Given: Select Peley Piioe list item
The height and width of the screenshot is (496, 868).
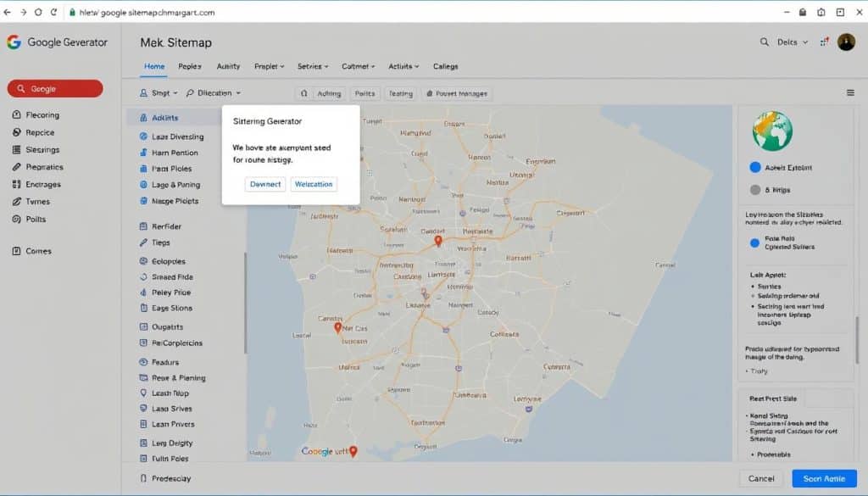Looking at the screenshot, I should tap(165, 293).
